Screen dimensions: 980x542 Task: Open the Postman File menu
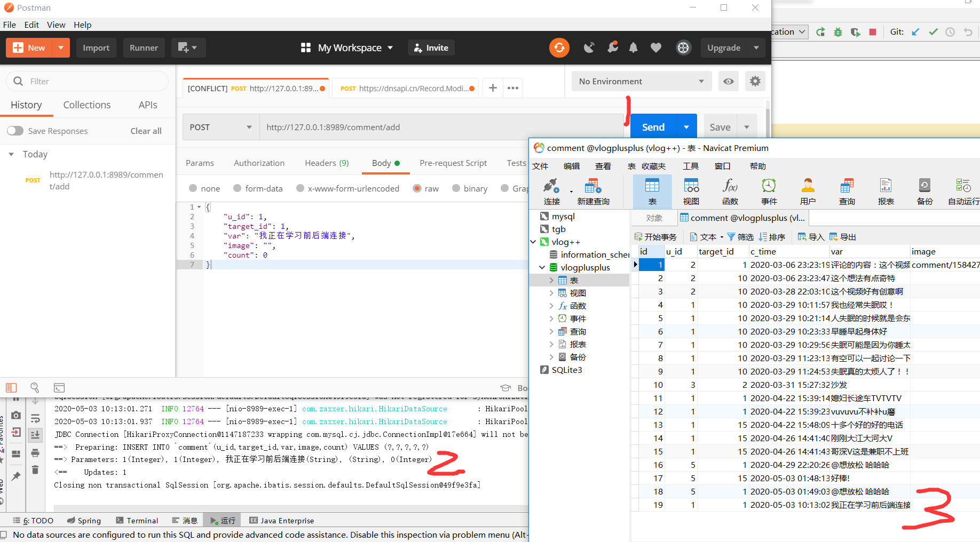[x=10, y=25]
